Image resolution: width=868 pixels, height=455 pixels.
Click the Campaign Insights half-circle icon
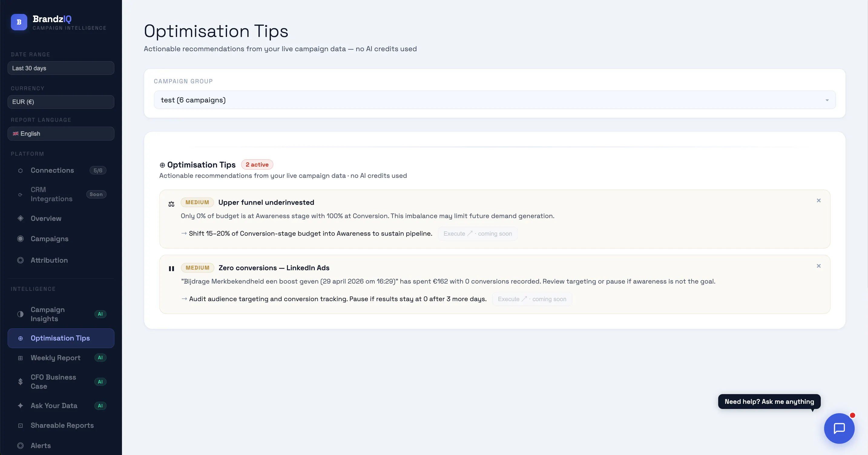(20, 314)
